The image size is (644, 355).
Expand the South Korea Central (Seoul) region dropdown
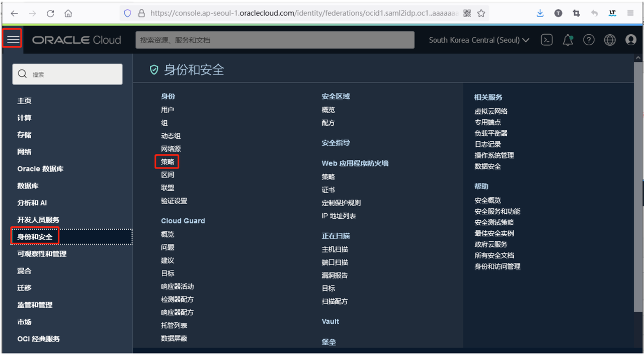pos(479,40)
